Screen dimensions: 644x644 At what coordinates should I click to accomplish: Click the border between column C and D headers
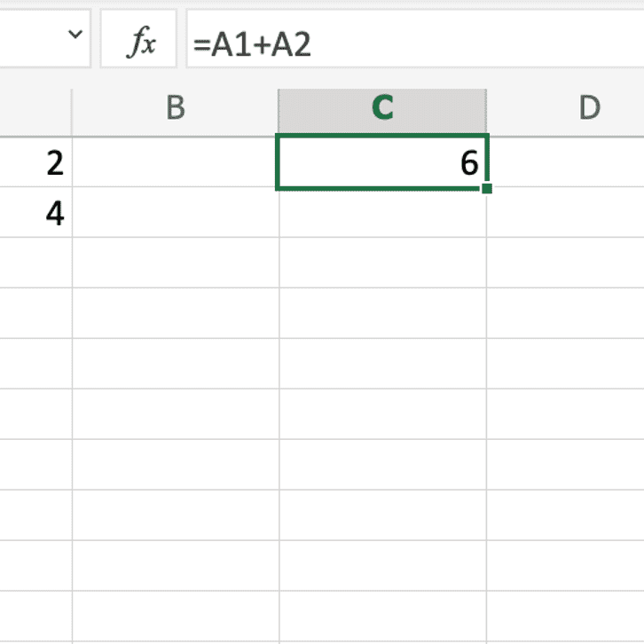pyautogui.click(x=487, y=111)
